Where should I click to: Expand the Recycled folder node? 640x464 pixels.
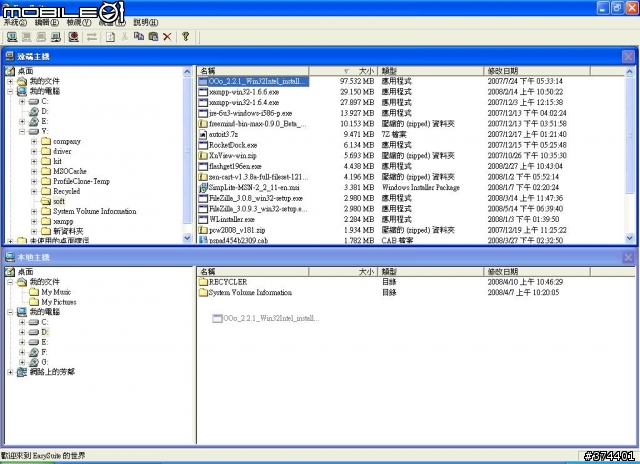click(34, 191)
